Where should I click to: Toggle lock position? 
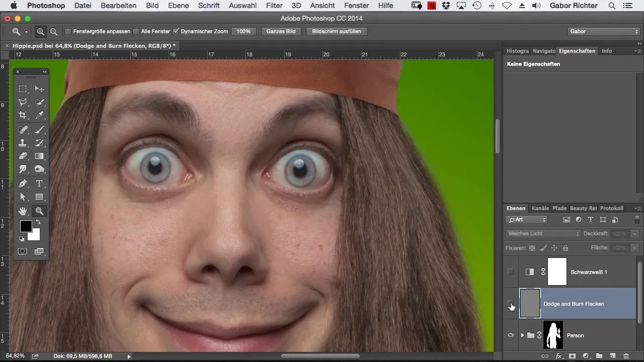(x=554, y=248)
